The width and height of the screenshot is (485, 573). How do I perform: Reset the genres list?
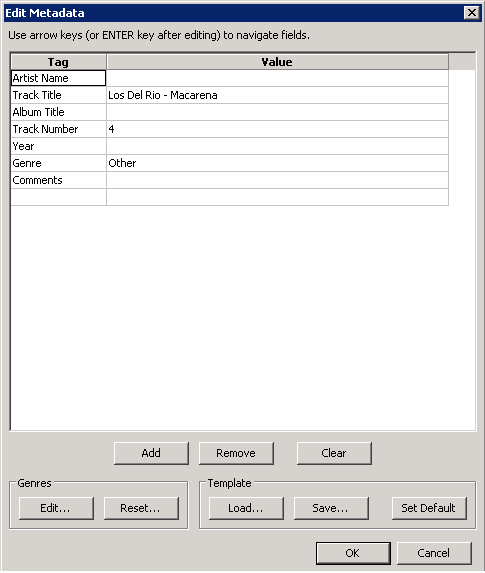pyautogui.click(x=141, y=508)
